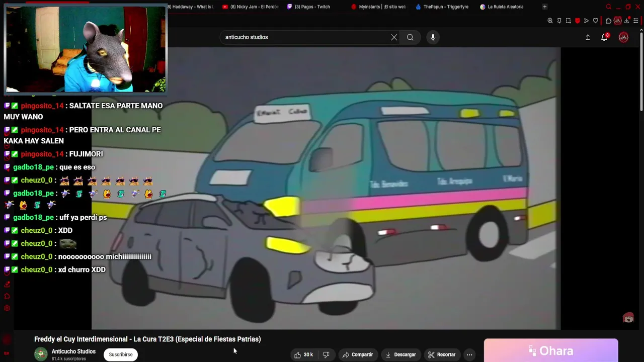The width and height of the screenshot is (644, 362).
Task: Click the red ad-blocker shield icon
Action: tap(577, 21)
